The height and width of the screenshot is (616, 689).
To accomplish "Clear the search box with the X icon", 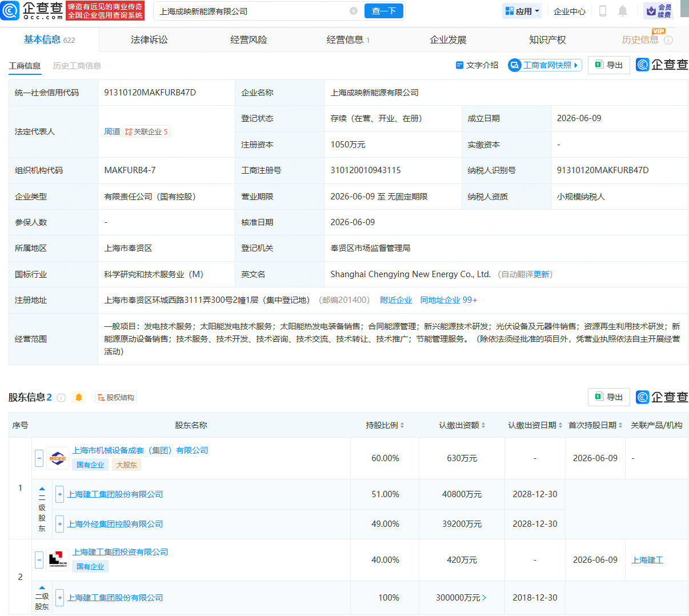I will point(354,11).
